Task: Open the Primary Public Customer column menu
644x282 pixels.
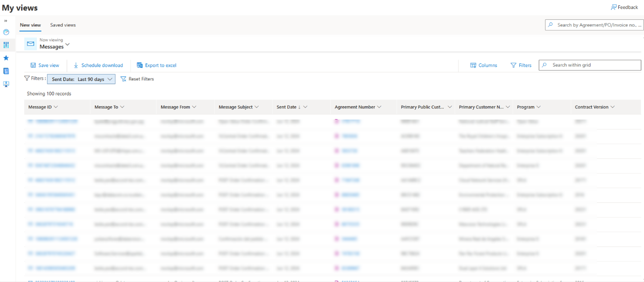Action: click(449, 107)
